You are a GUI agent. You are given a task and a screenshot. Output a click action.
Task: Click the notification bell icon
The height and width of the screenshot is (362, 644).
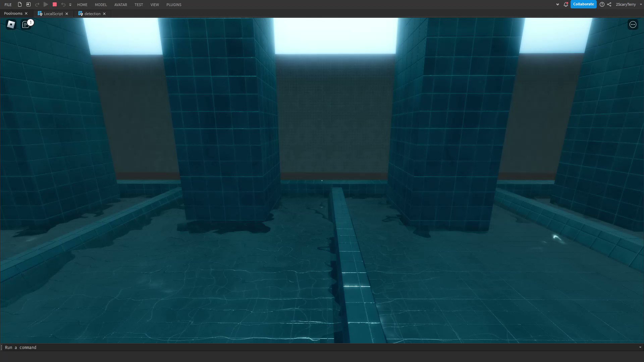click(x=566, y=4)
